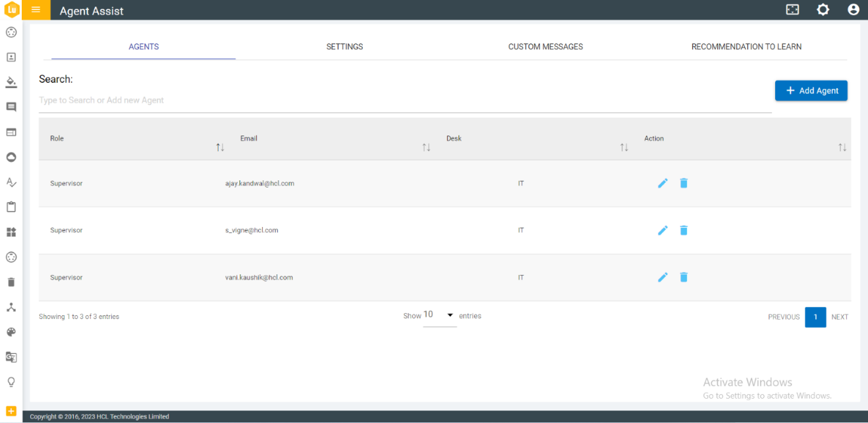Open the chat message sidebar icon
The height and width of the screenshot is (423, 868).
pyautogui.click(x=11, y=107)
